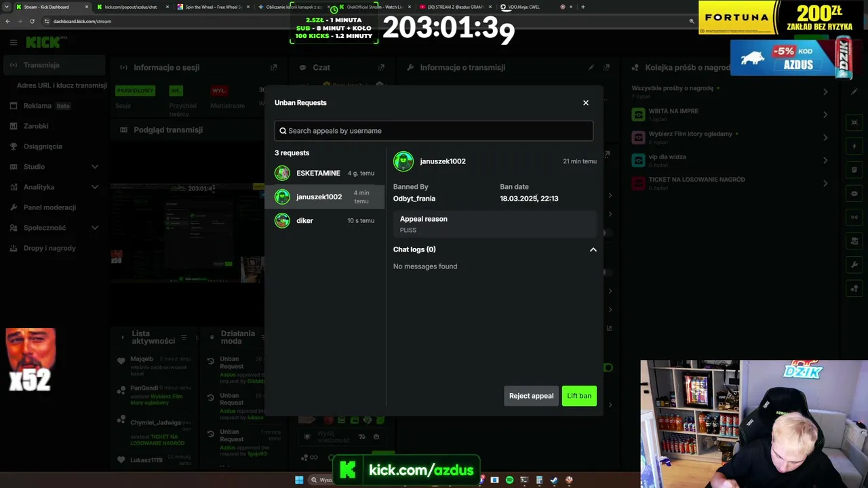868x488 pixels.
Task: Open Dropy i nagrody in the sidebar
Action: (53, 248)
